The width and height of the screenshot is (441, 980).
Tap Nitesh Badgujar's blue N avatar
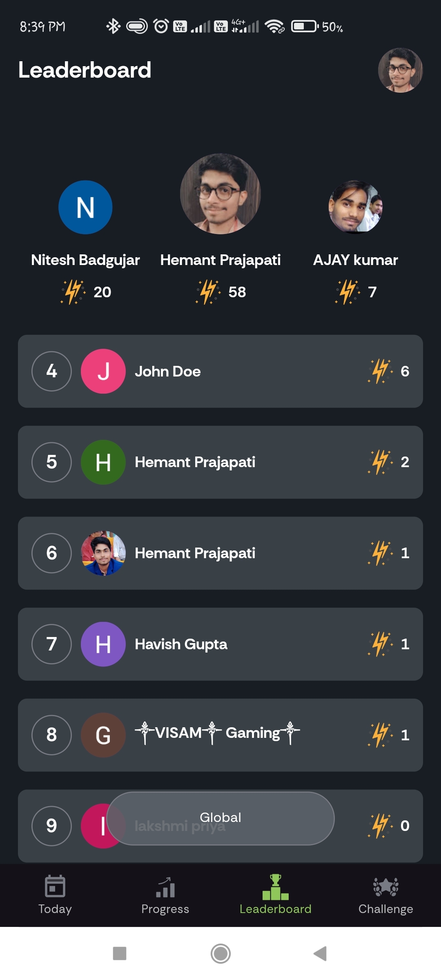point(85,207)
